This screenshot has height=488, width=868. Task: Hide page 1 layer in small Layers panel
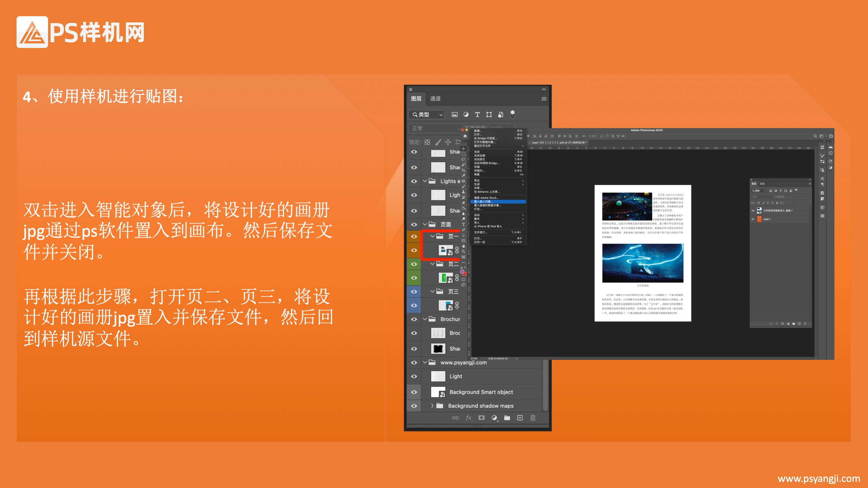[x=753, y=219]
